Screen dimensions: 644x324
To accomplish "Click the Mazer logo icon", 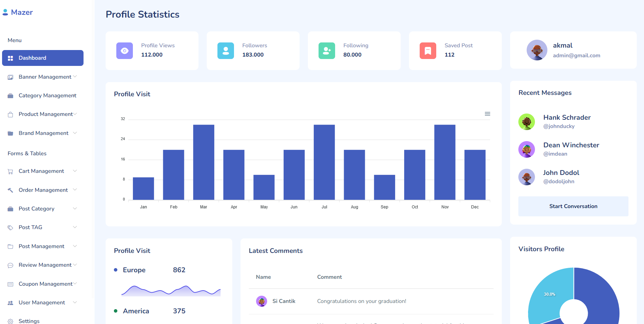I will click(5, 12).
